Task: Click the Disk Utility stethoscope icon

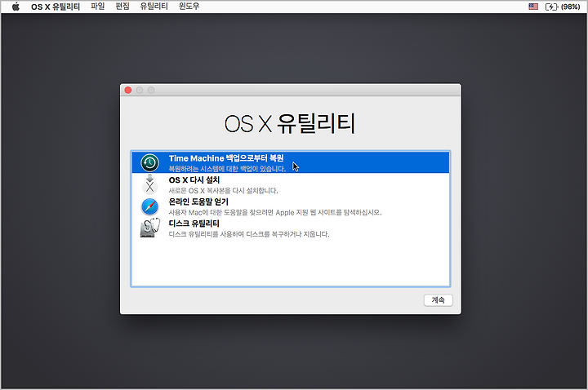Action: coord(150,228)
